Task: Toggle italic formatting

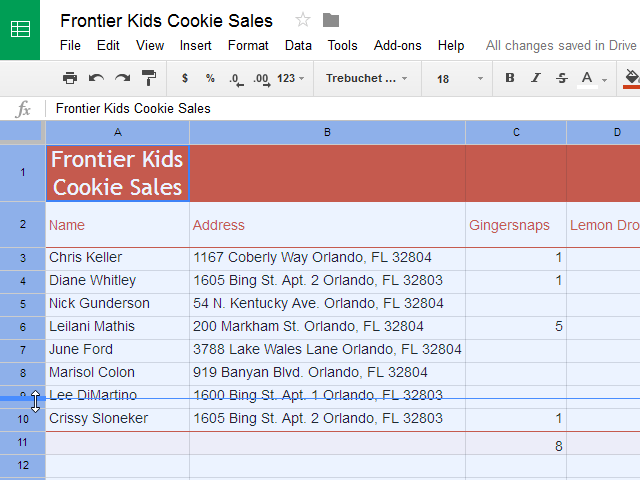Action: (x=536, y=78)
